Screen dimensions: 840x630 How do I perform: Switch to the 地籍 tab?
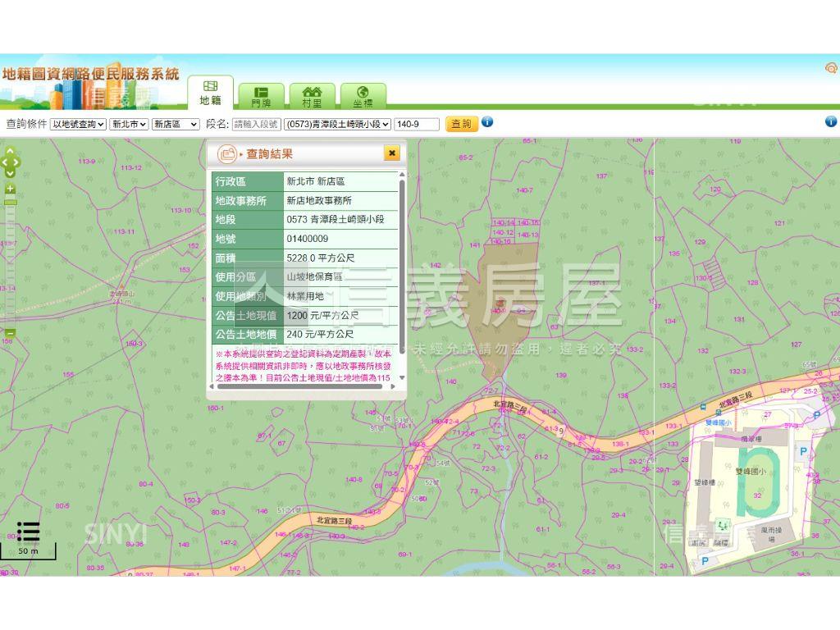pos(210,94)
